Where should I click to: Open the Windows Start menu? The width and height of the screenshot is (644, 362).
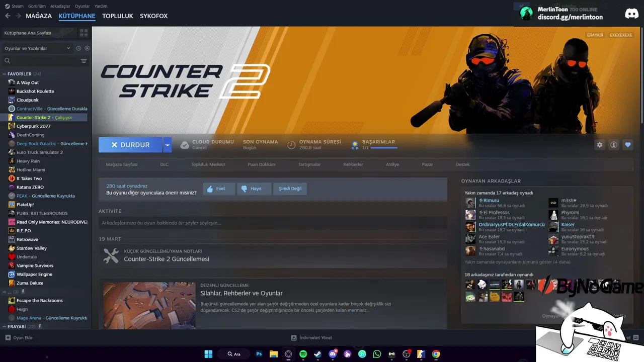(208, 354)
